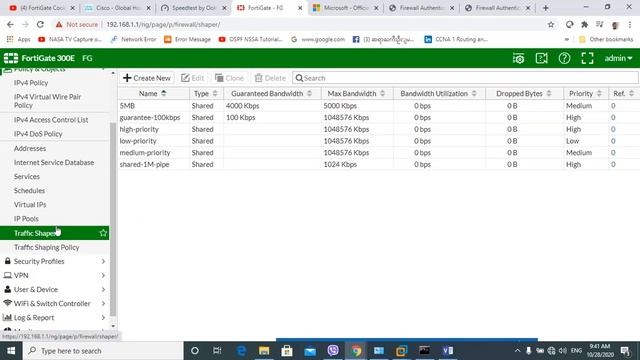This screenshot has height=360, width=640.
Task: Open Windows Start menu
Action: pos(11,351)
